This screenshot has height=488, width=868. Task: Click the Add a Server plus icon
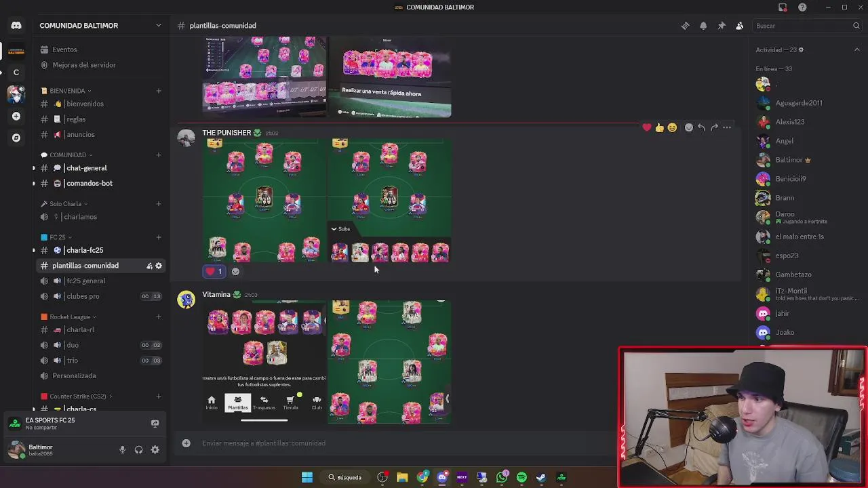16,116
